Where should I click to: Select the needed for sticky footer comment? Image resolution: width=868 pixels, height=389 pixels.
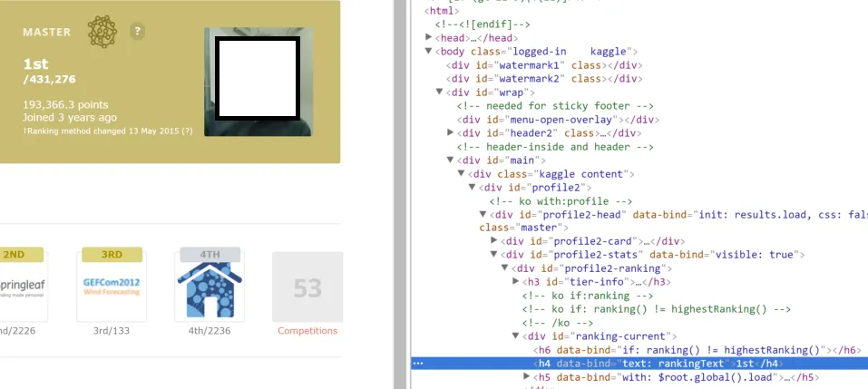coord(555,106)
